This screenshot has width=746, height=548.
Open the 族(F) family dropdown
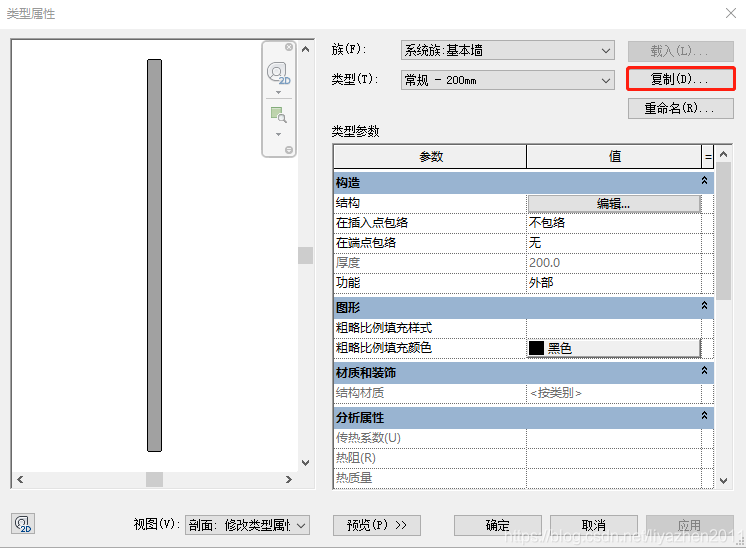[x=508, y=50]
